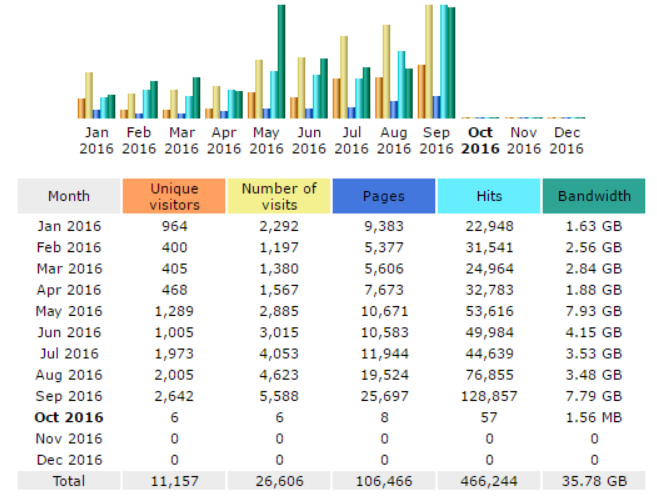Click bandwidth value 7.93 GB
The image size is (657, 500).
pyautogui.click(x=594, y=311)
